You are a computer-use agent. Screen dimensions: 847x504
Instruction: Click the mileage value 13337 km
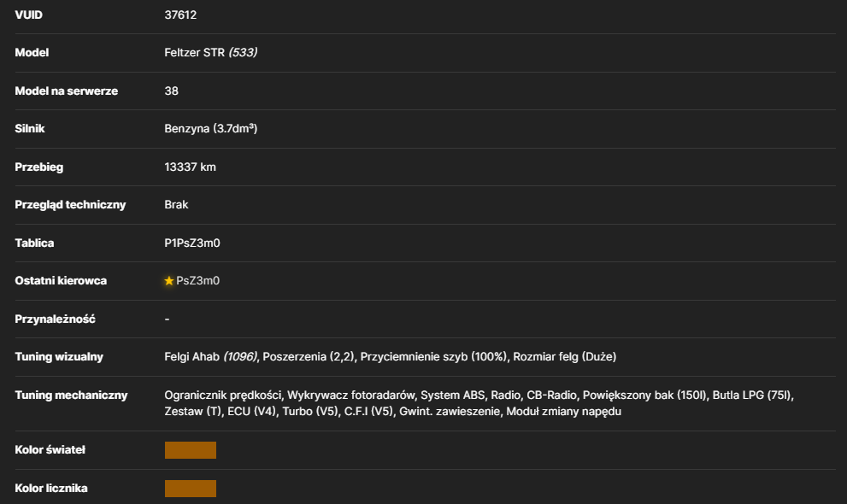point(190,167)
